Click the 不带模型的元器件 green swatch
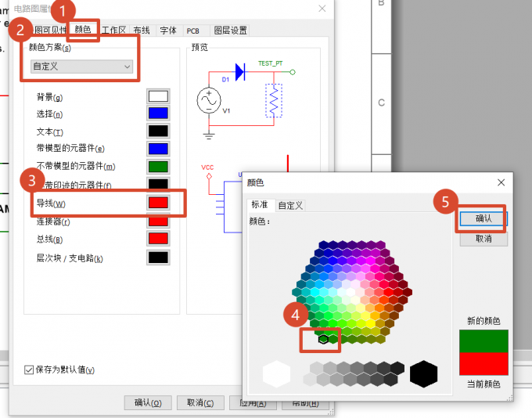The image size is (532, 418). click(x=158, y=167)
